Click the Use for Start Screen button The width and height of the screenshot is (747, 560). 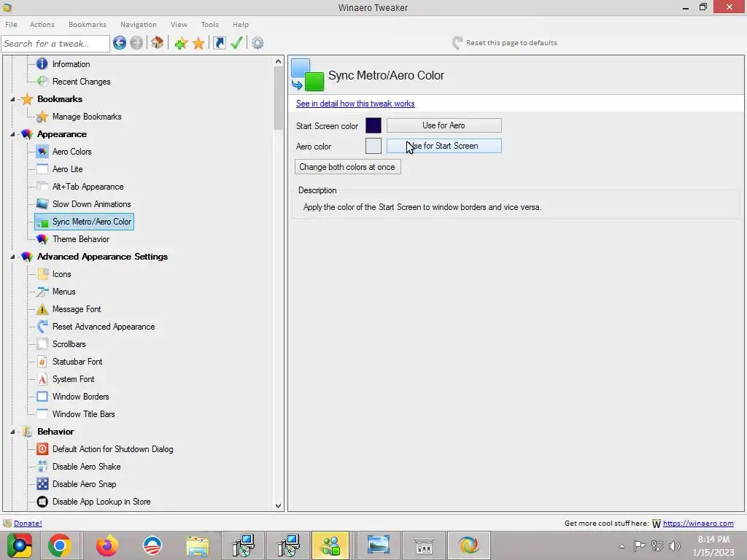pyautogui.click(x=444, y=146)
